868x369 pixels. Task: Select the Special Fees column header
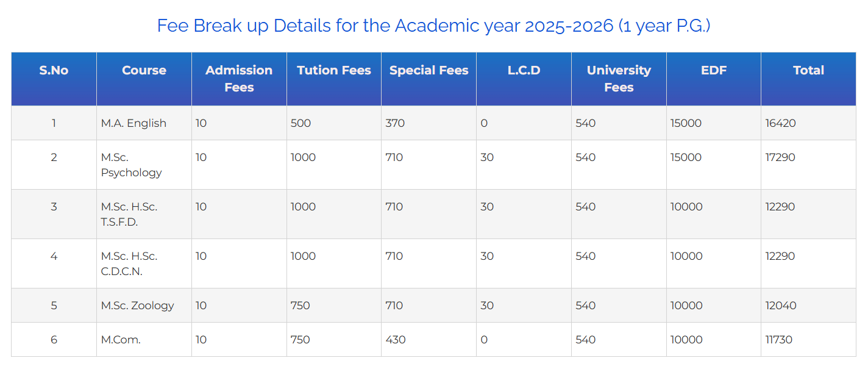tap(429, 70)
